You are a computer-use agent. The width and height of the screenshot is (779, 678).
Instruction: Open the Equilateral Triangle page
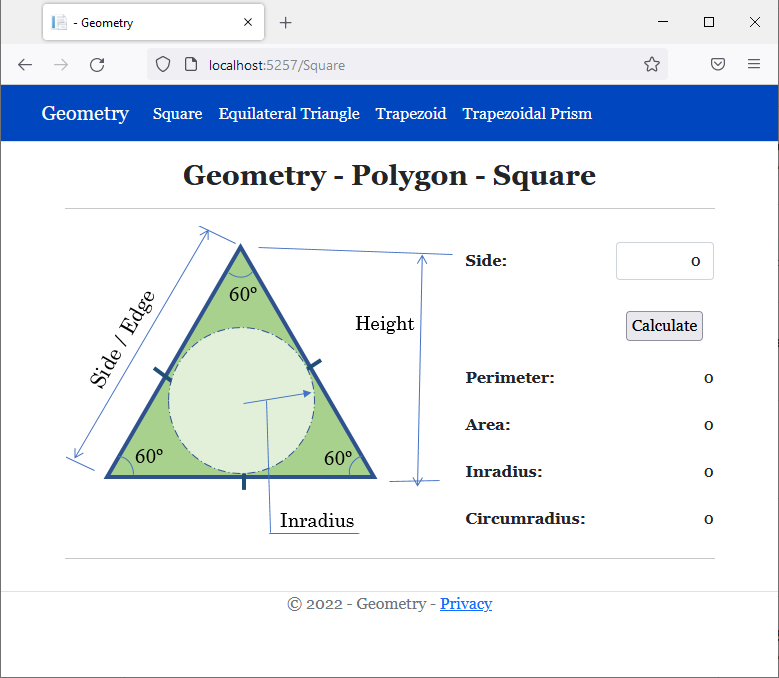pos(289,114)
